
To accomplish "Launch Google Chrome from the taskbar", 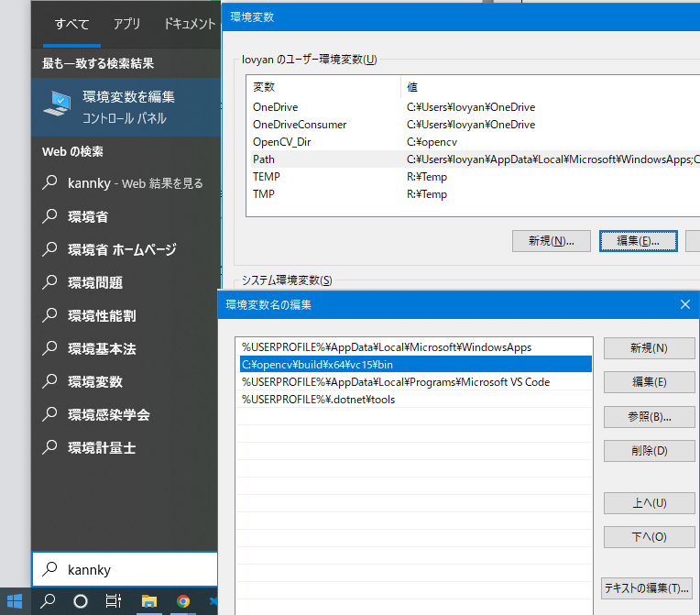I will pyautogui.click(x=183, y=601).
